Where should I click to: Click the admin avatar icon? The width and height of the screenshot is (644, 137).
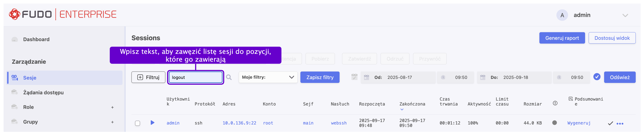562,15
